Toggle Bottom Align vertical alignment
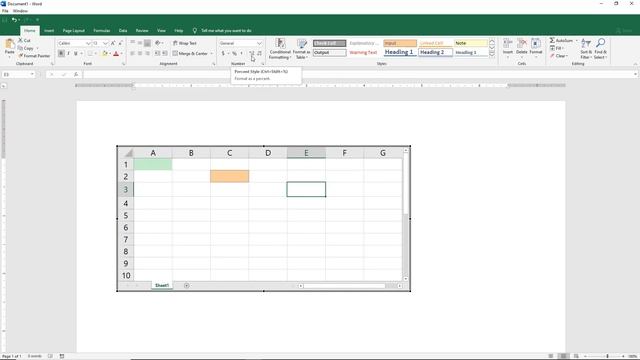 147,43
